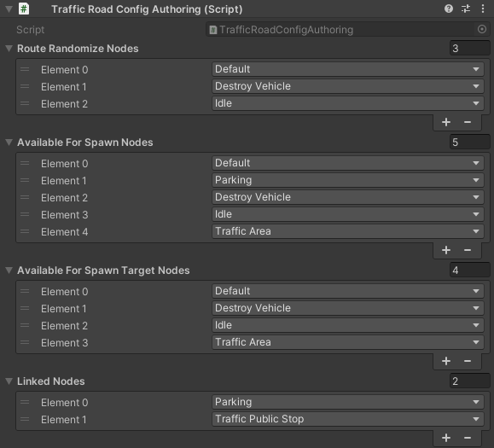This screenshot has height=448, width=494.
Task: Grab drag handle of Route Randomize Element 2
Action: [25, 103]
